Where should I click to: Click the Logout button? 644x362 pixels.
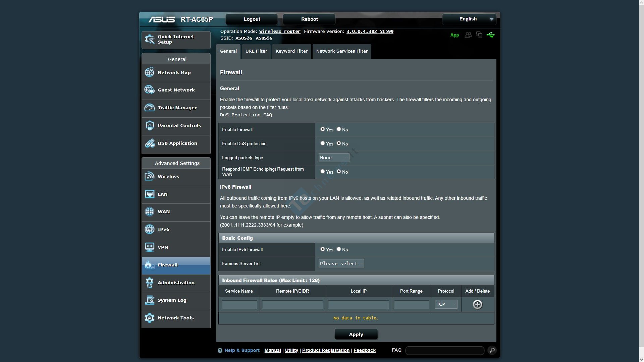[252, 19]
